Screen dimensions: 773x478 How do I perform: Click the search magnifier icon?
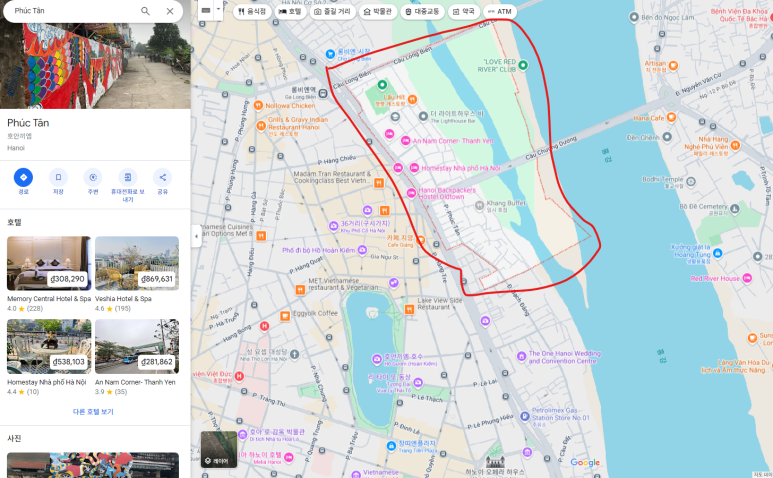coord(145,11)
